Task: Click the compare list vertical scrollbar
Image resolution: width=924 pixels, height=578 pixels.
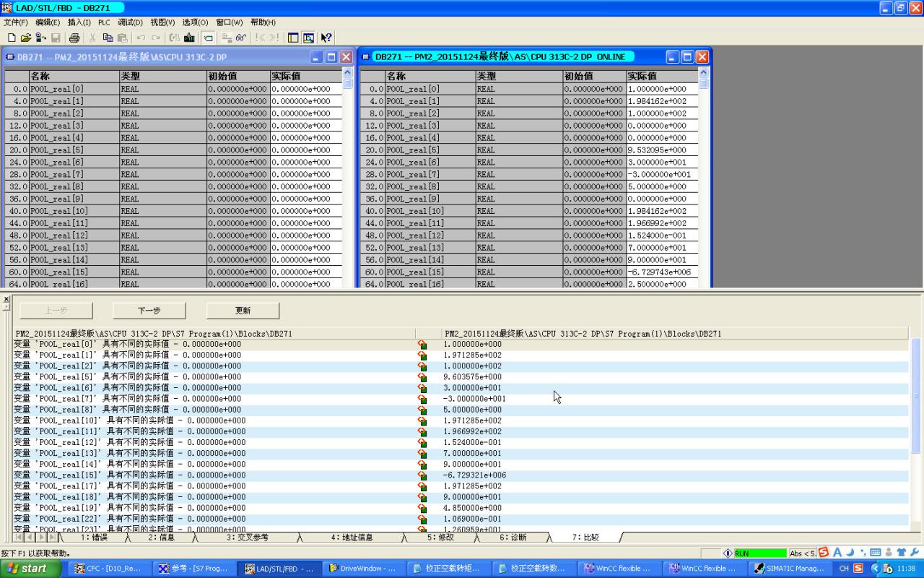Action: (916, 395)
